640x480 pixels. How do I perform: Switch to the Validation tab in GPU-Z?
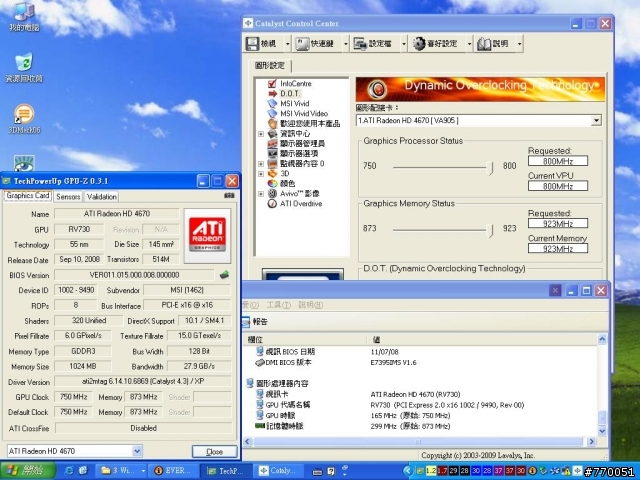coord(102,197)
